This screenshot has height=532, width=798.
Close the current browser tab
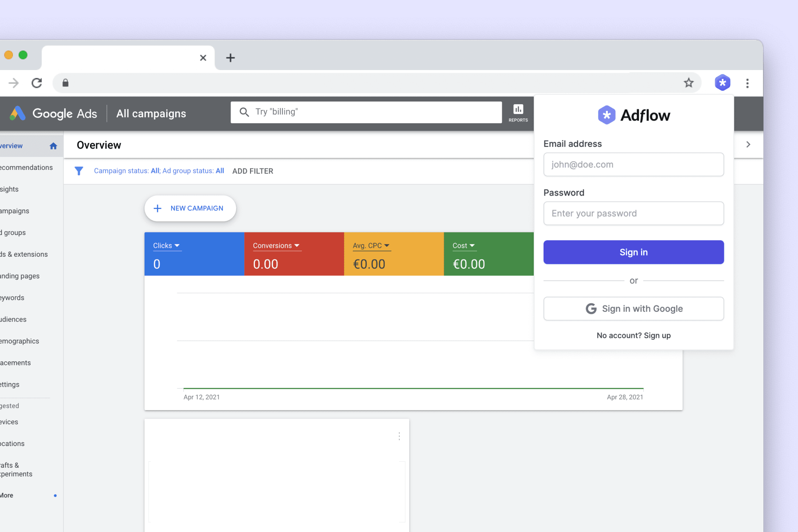click(203, 58)
